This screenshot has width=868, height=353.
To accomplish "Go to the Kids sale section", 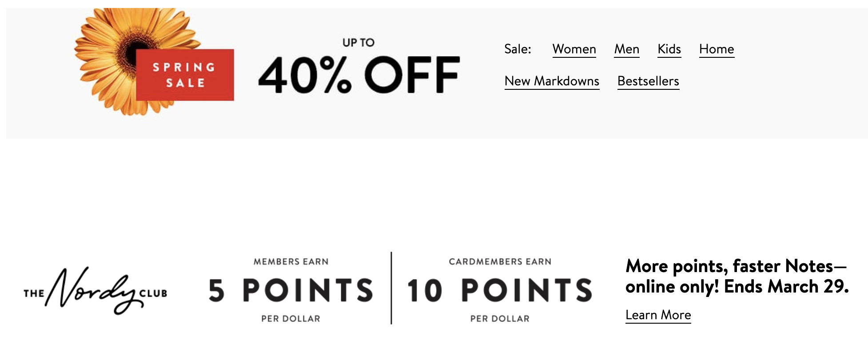I will coord(669,49).
